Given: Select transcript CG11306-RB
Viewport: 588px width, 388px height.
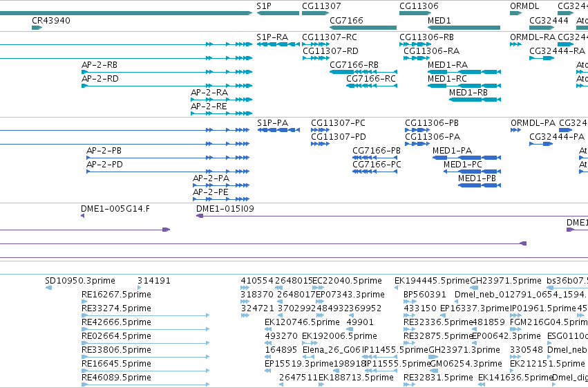Looking at the screenshot, I should point(415,44).
